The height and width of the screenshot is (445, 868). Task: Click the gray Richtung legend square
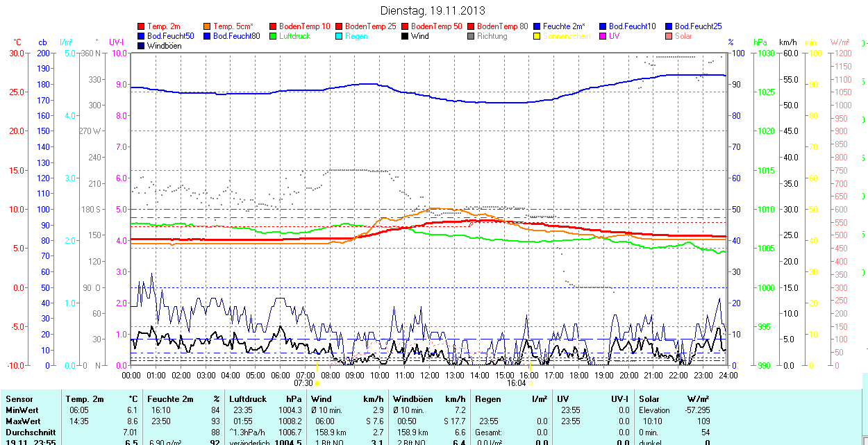(471, 36)
